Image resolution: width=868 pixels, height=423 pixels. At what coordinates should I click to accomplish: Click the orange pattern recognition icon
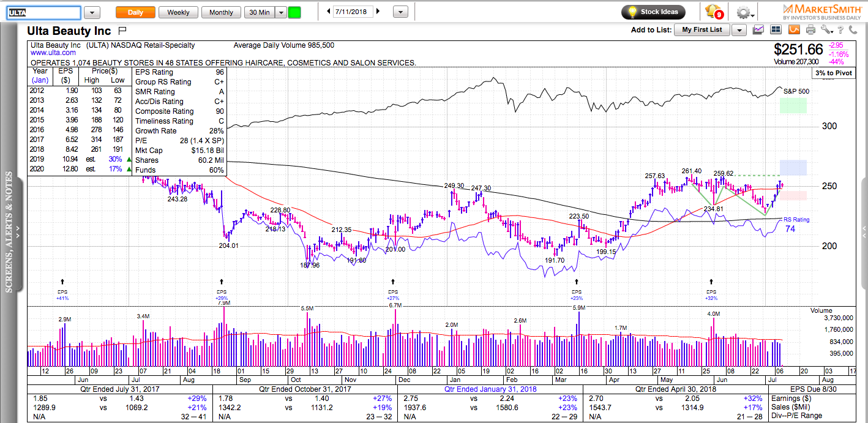[794, 29]
